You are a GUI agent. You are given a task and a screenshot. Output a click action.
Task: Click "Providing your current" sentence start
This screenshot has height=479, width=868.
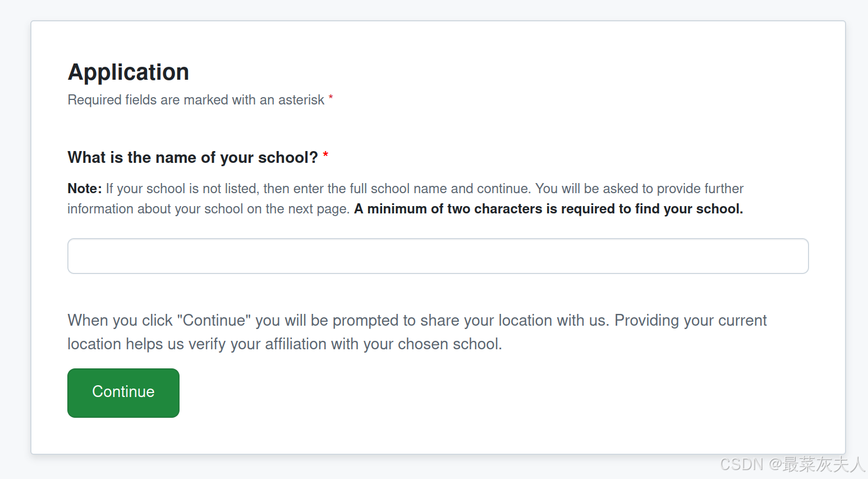690,321
